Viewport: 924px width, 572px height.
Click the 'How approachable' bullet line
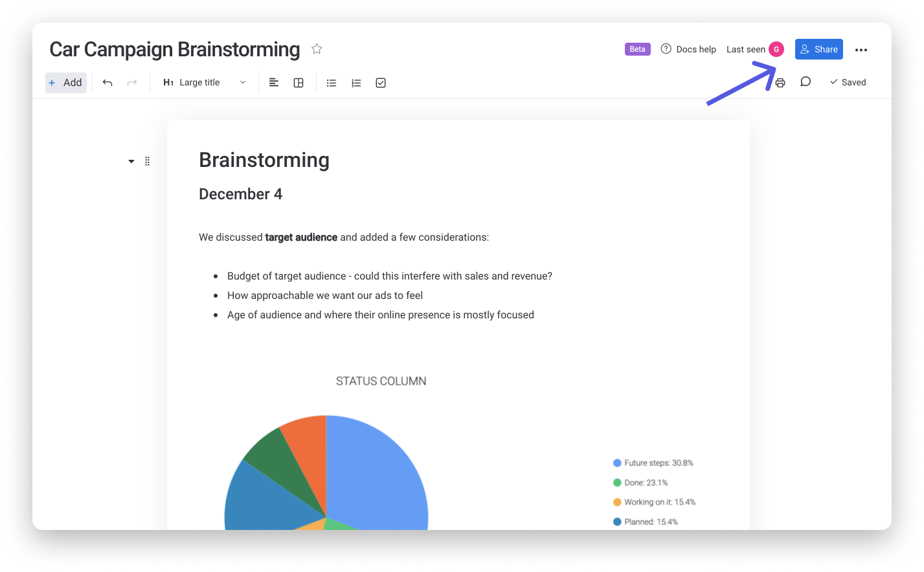coord(325,296)
